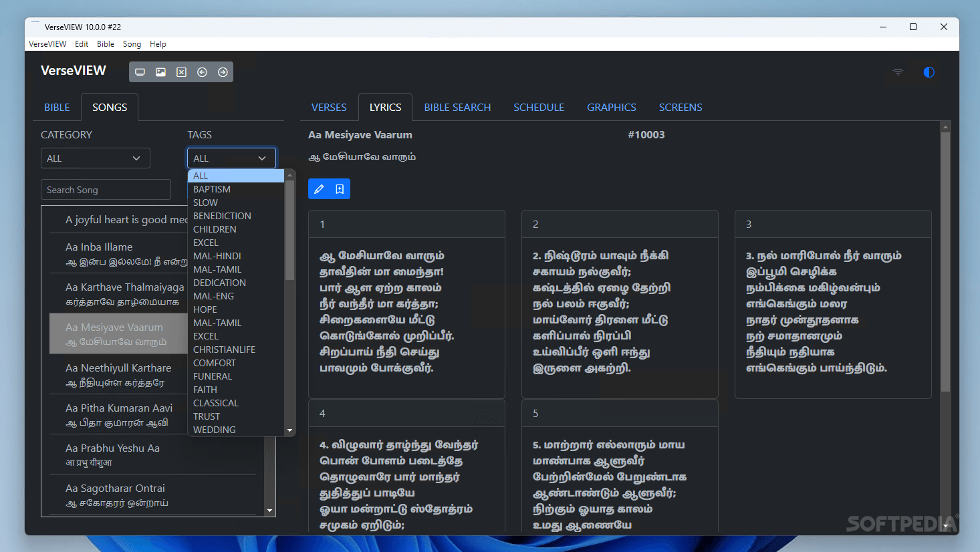Select song 'Aa Pitha Kumaran Aavi'
Viewport: 980px width, 552px height.
pyautogui.click(x=119, y=414)
